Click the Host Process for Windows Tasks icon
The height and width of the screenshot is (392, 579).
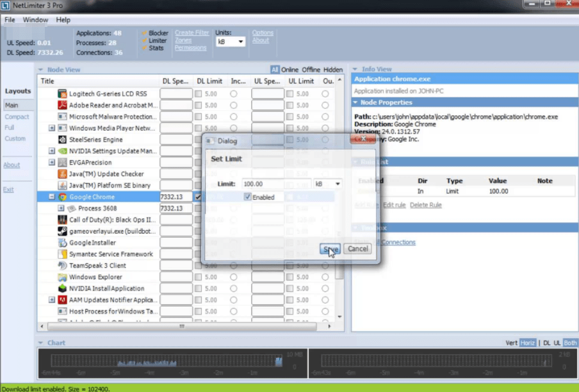(62, 311)
